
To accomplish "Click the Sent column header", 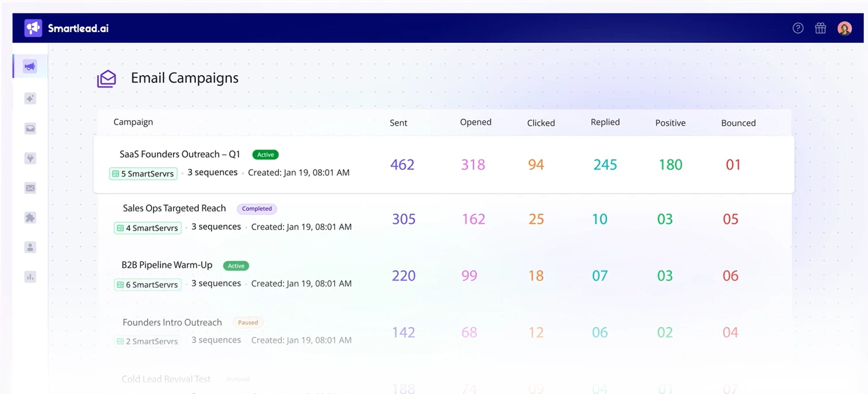I will click(x=398, y=123).
